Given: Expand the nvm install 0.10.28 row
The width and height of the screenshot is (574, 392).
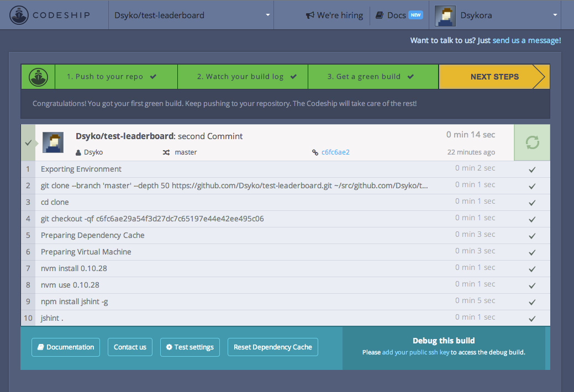Looking at the screenshot, I should tap(286, 268).
